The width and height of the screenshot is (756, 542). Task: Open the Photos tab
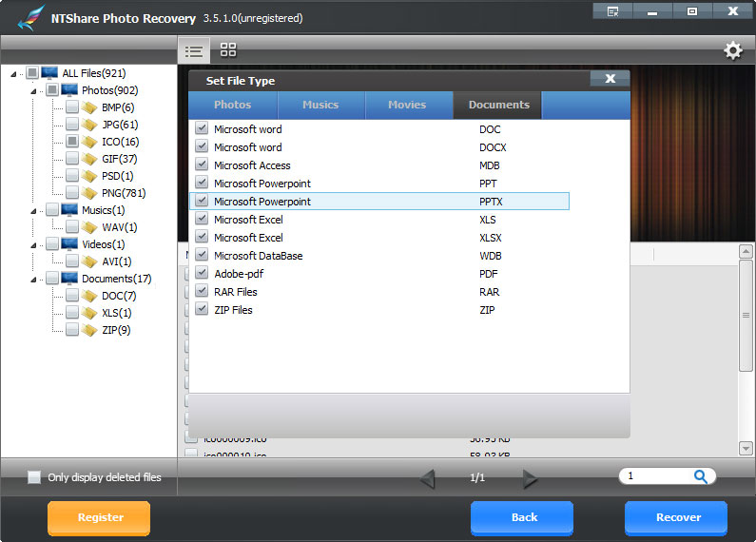(233, 106)
